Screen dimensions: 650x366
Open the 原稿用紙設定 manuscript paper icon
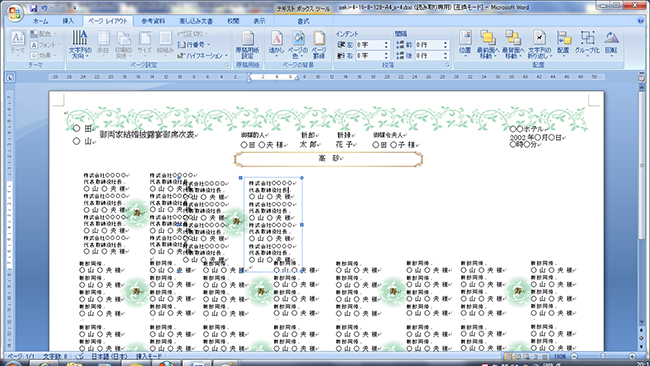(x=247, y=44)
